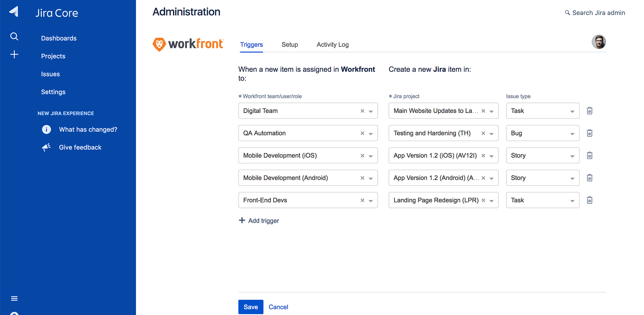Clear the QA Automation selection
Viewport: 644px width, 315px height.
[x=362, y=133]
